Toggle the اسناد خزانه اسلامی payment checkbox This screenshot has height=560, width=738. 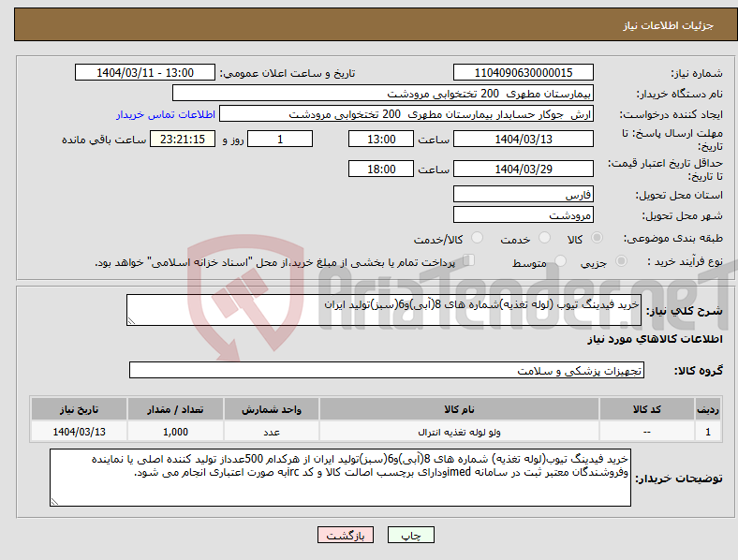pos(469,260)
